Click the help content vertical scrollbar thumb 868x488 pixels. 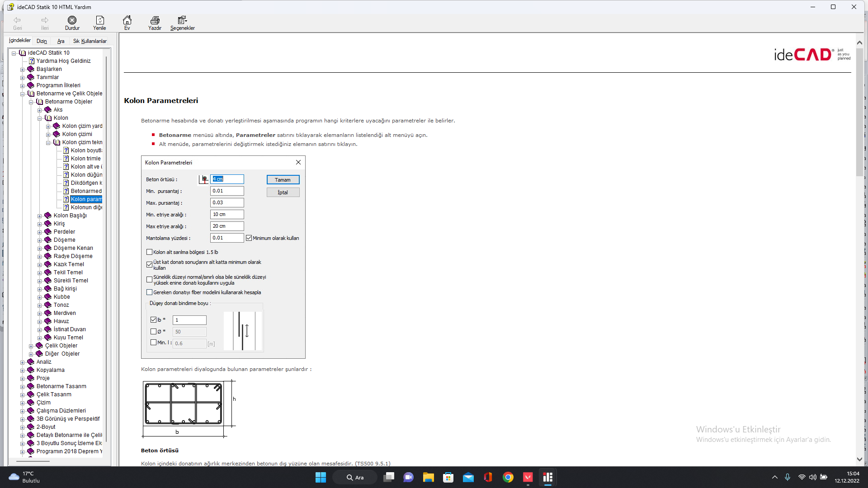pyautogui.click(x=859, y=112)
